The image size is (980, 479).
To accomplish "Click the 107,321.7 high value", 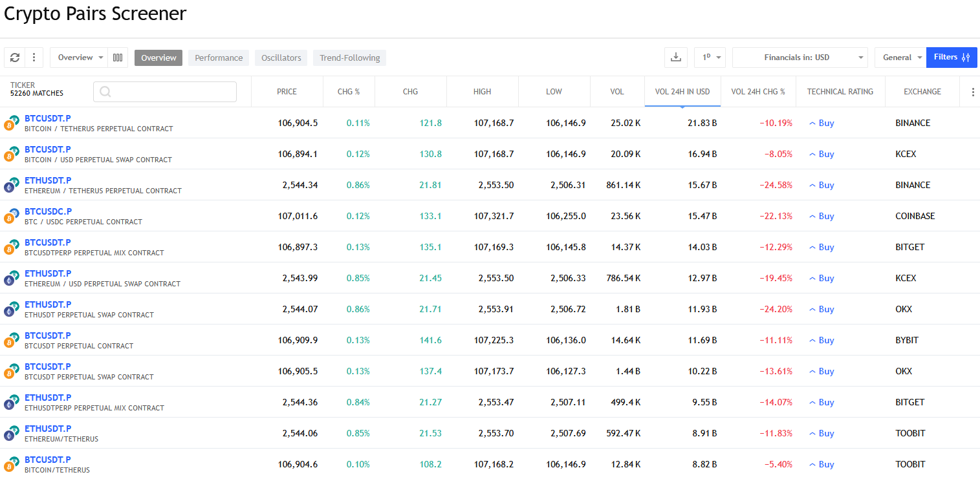I will (494, 216).
